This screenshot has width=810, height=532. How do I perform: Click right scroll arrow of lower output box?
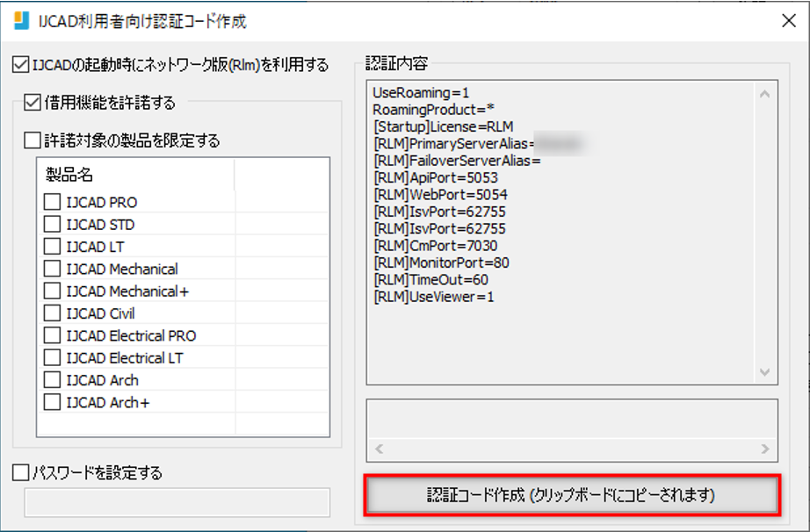click(x=765, y=449)
